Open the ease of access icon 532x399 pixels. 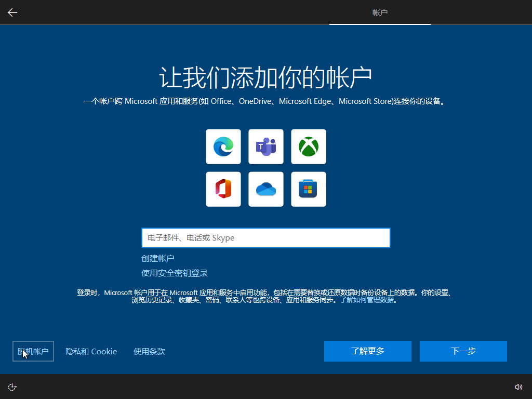12,387
